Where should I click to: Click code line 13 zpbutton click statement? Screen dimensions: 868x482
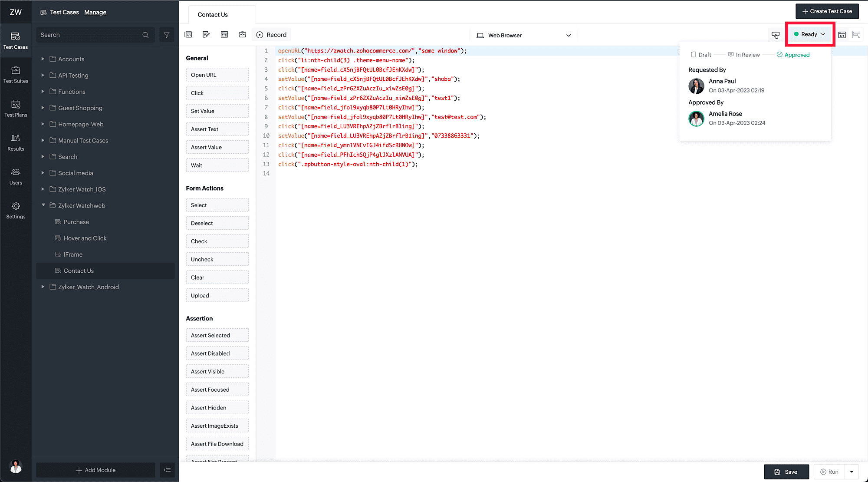tap(348, 164)
